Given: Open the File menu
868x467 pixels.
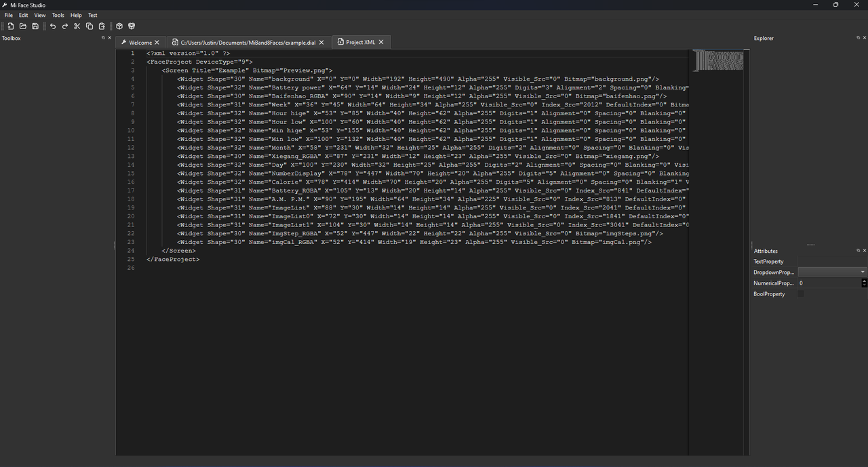Looking at the screenshot, I should click(x=9, y=15).
